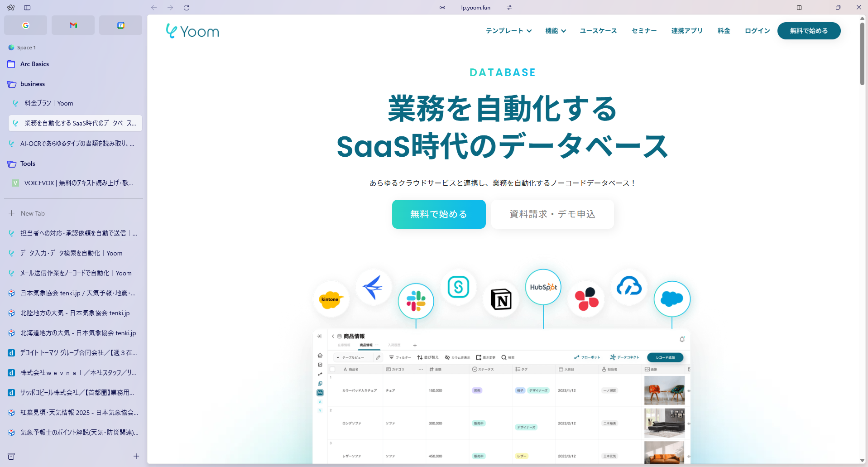Open the pinned Gmail favorite
The width and height of the screenshot is (868, 467).
(x=73, y=25)
